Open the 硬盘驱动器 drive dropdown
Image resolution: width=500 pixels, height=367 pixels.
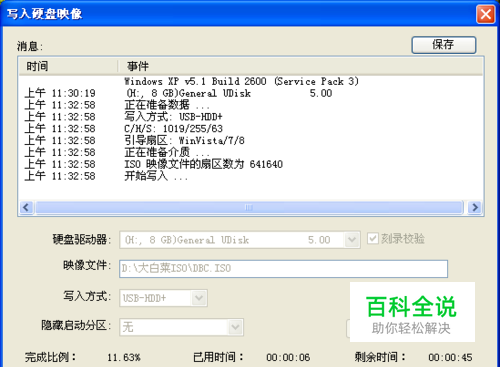(352, 240)
